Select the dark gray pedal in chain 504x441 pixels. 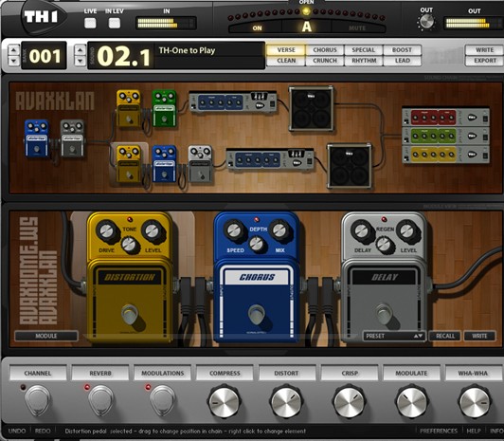click(x=72, y=138)
